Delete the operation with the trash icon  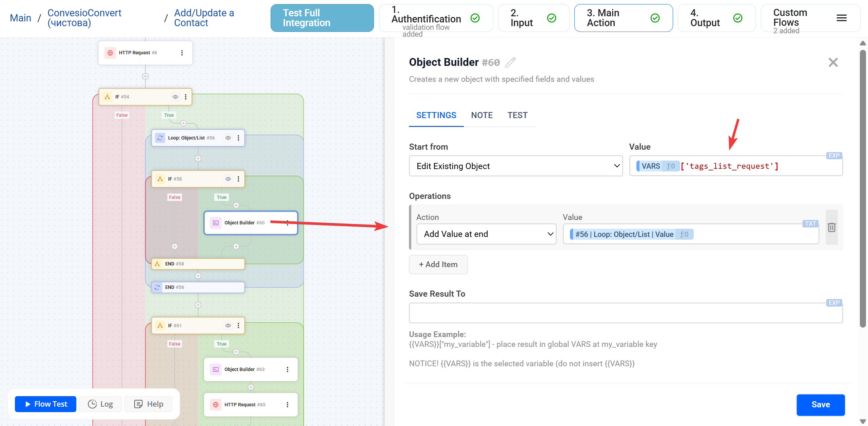pos(831,227)
